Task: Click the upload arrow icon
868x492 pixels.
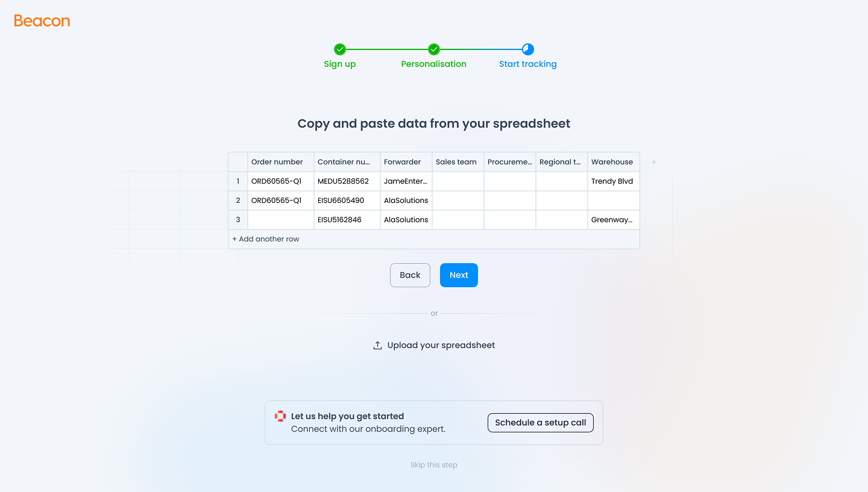Action: (377, 345)
